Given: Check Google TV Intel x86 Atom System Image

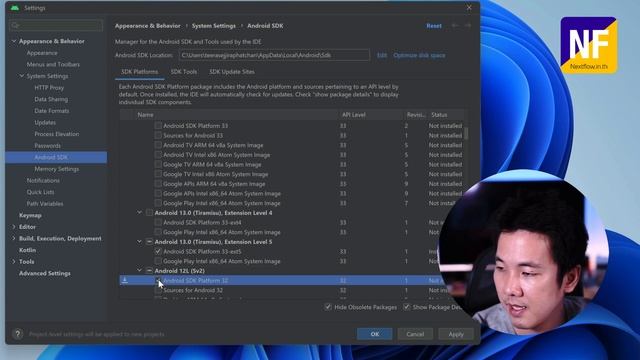Looking at the screenshot, I should coord(158,174).
